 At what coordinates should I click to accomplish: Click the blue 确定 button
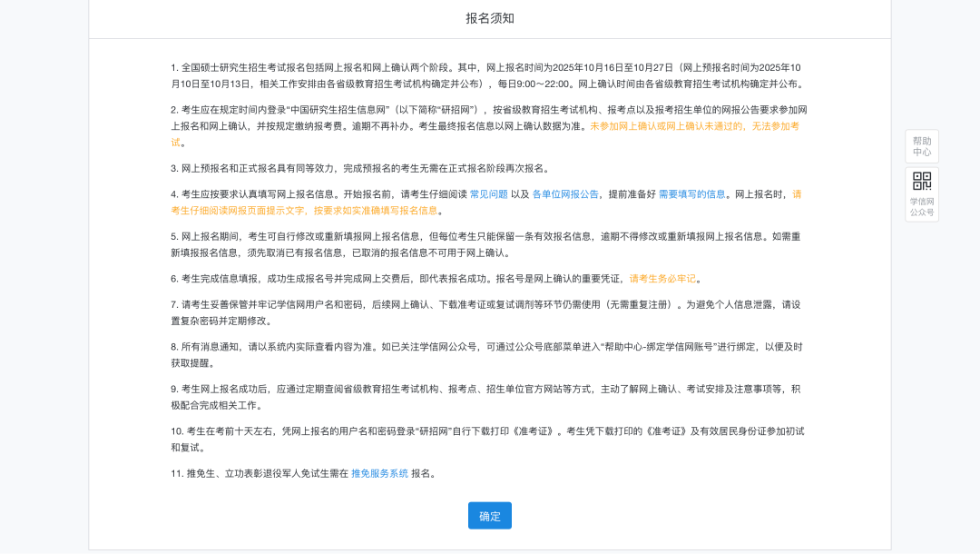pyautogui.click(x=489, y=516)
